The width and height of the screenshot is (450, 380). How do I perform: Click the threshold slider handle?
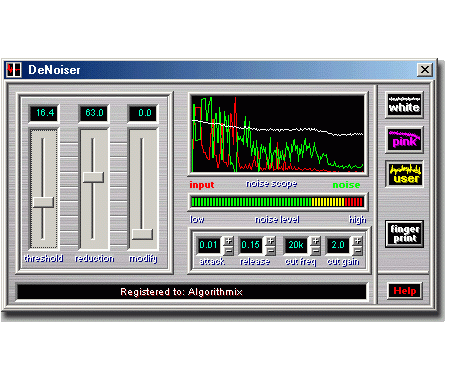pyautogui.click(x=43, y=202)
